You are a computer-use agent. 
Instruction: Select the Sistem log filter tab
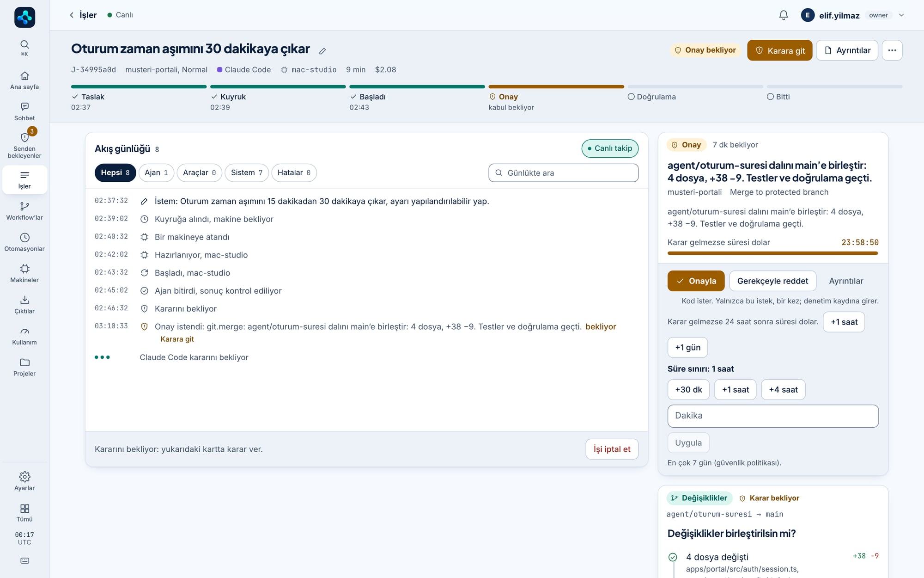pyautogui.click(x=247, y=172)
